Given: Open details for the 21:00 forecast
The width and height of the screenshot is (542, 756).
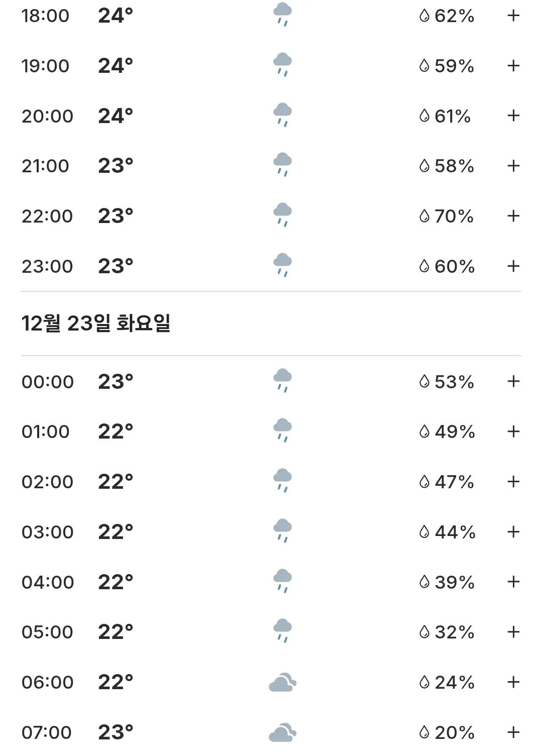Looking at the screenshot, I should 513,166.
